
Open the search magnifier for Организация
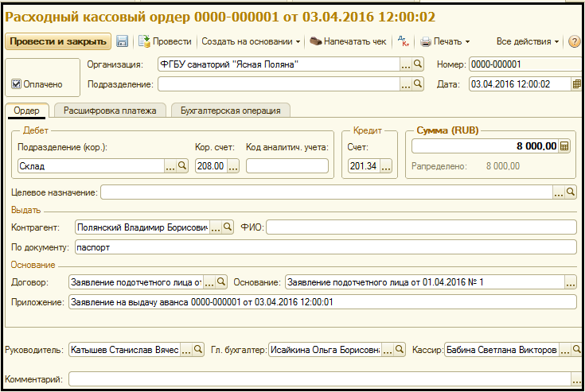(418, 64)
